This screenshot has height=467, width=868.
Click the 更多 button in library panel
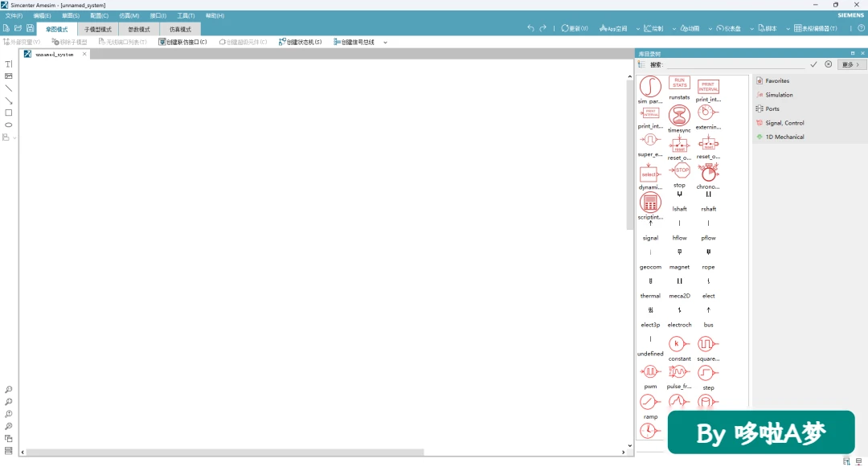[851, 65]
